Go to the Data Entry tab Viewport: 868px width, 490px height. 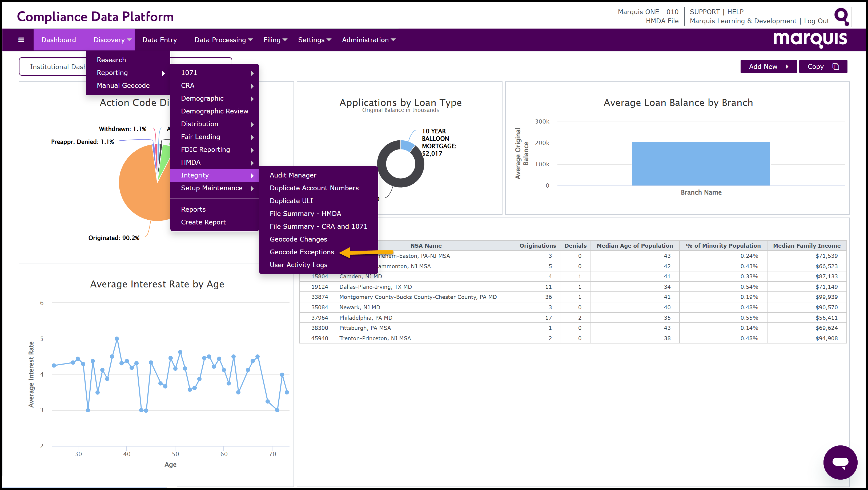tap(159, 40)
